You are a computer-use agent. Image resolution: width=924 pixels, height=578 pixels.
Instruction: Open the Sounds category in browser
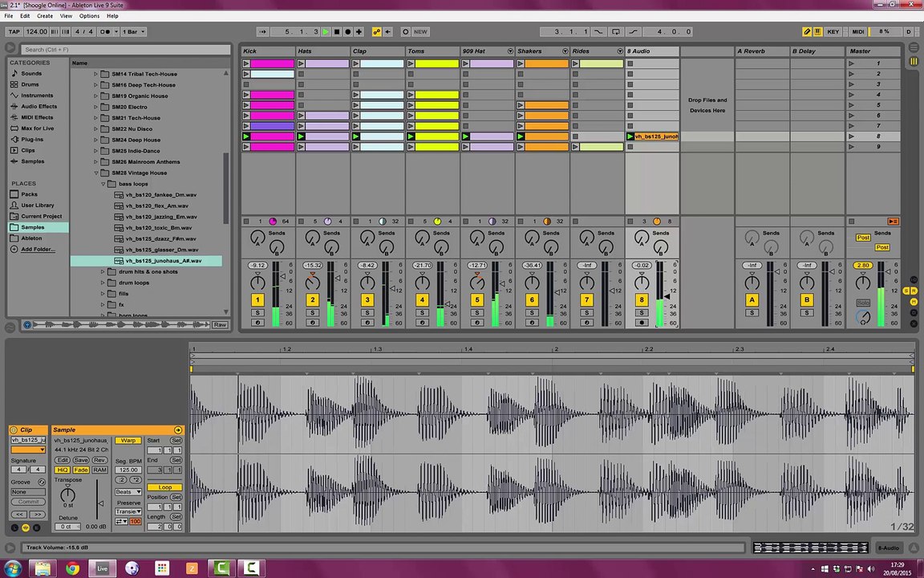click(x=31, y=74)
